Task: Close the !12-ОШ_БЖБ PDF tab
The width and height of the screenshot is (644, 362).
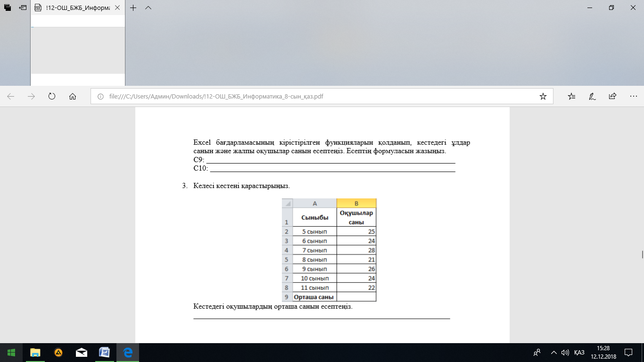Action: 117,8
